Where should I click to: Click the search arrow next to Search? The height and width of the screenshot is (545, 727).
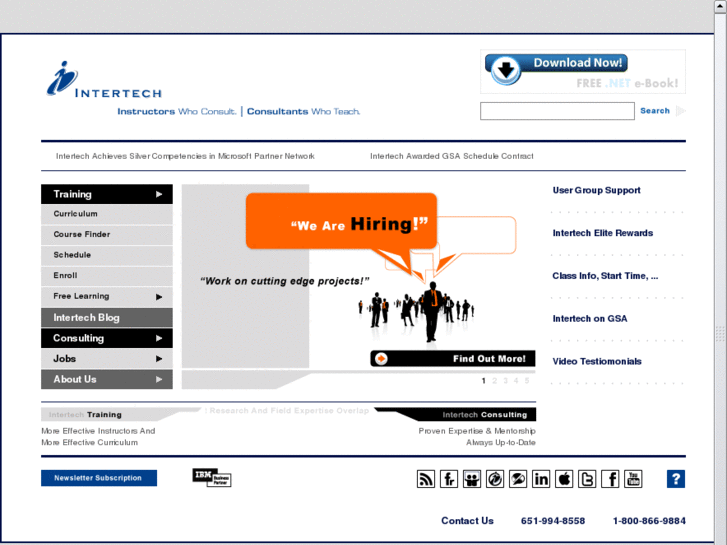681,111
